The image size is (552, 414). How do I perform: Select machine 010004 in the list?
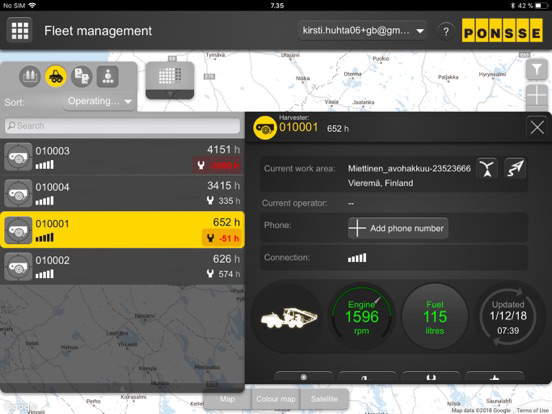122,193
